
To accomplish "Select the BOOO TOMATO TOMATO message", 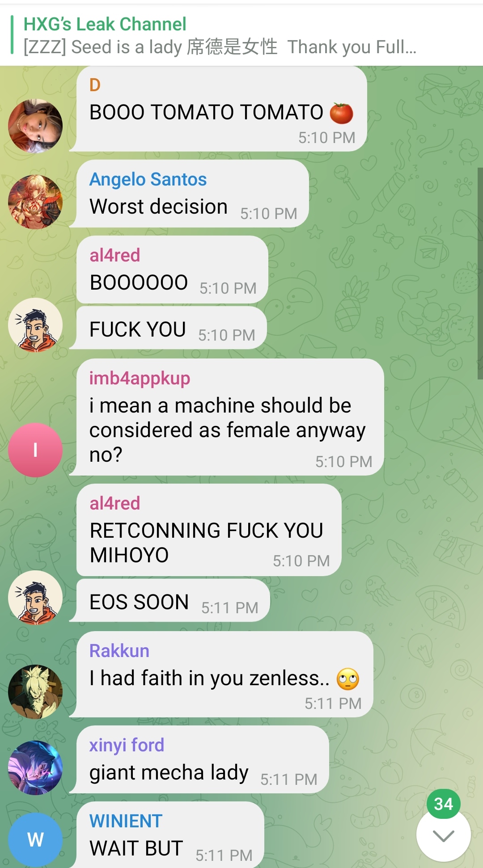I will [x=222, y=109].
